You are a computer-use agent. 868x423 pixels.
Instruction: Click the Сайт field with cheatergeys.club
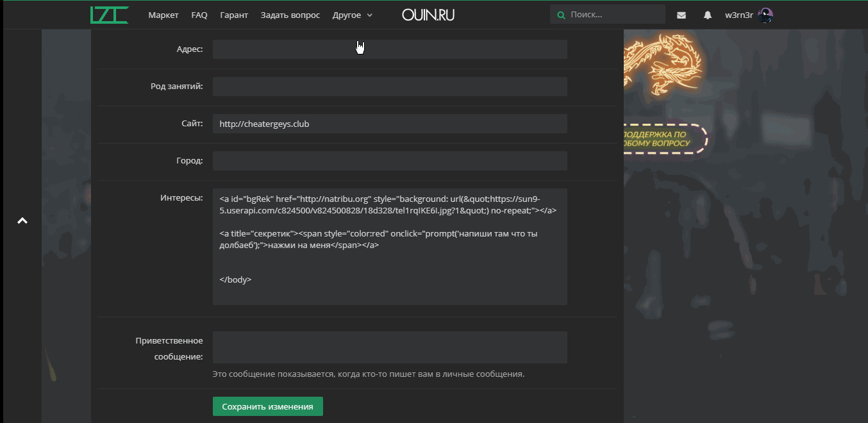pyautogui.click(x=390, y=124)
